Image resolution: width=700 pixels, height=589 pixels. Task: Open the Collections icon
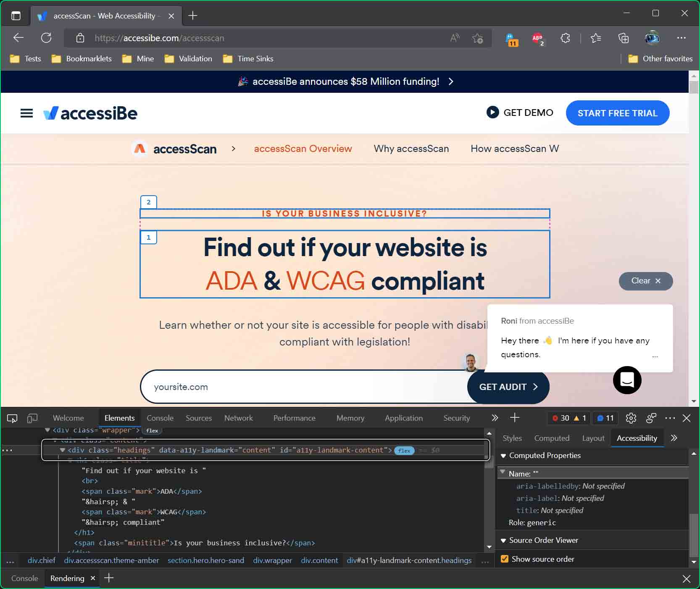click(624, 38)
